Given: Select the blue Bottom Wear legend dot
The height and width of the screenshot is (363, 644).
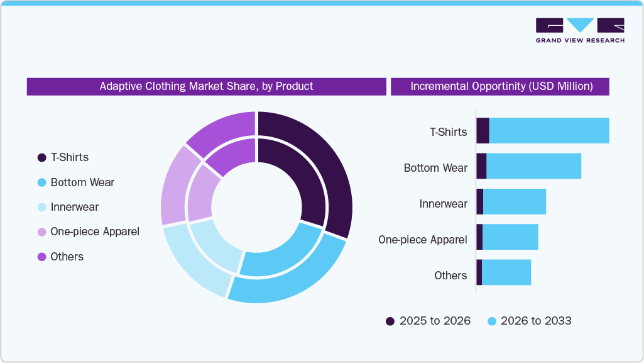Looking at the screenshot, I should (x=41, y=182).
